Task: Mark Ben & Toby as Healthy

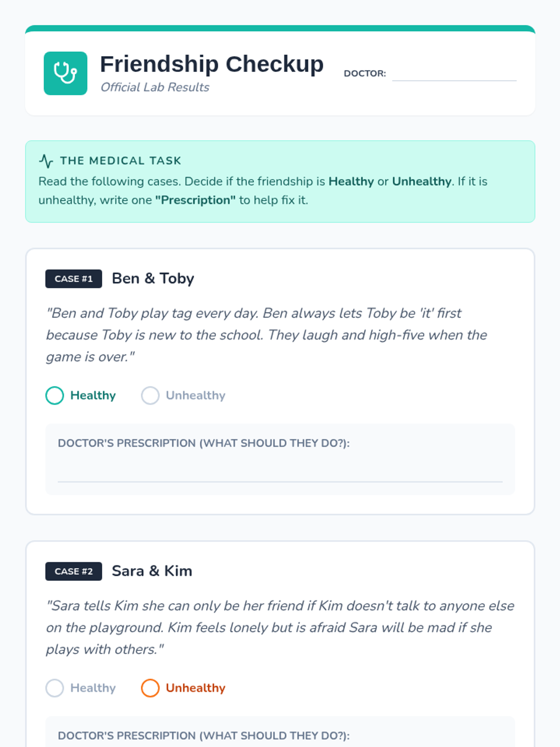Action: (x=55, y=395)
